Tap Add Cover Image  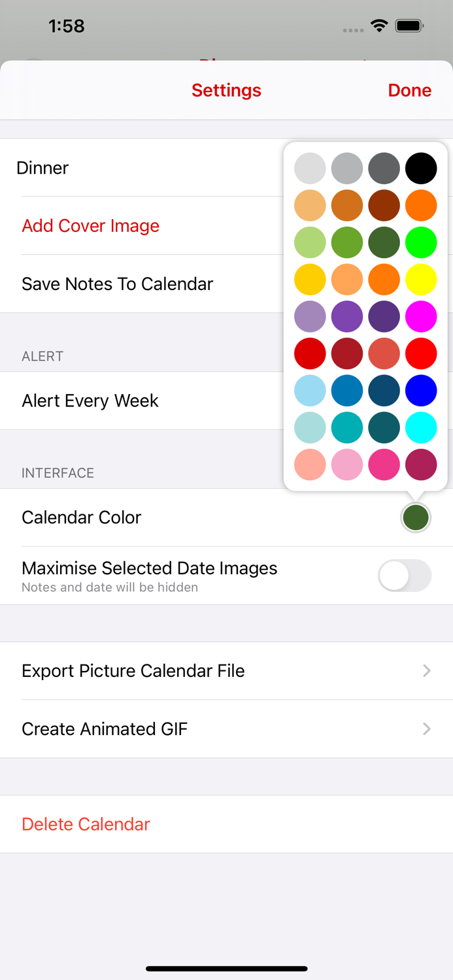[x=90, y=226]
